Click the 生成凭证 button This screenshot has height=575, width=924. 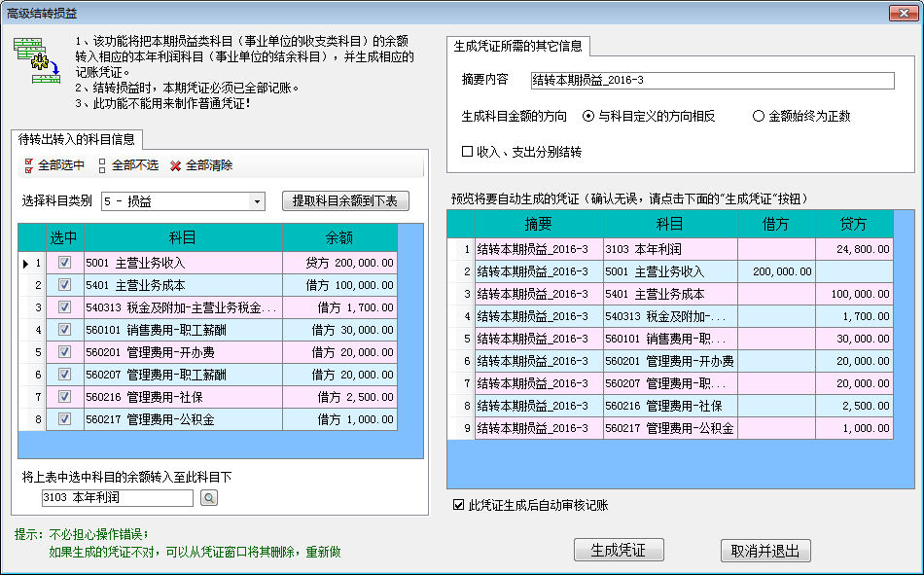click(x=619, y=551)
